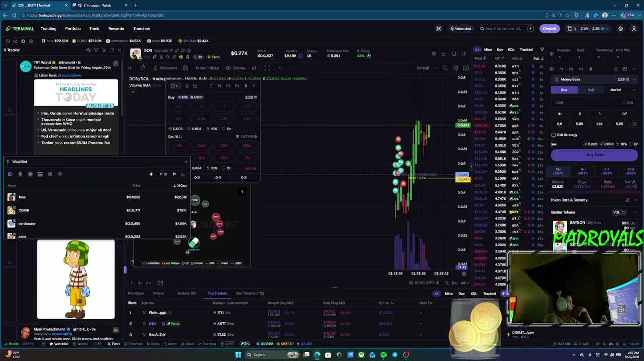Switch to the Dev Tokens (112) tab
The width and height of the screenshot is (644, 361).
coord(250,293)
